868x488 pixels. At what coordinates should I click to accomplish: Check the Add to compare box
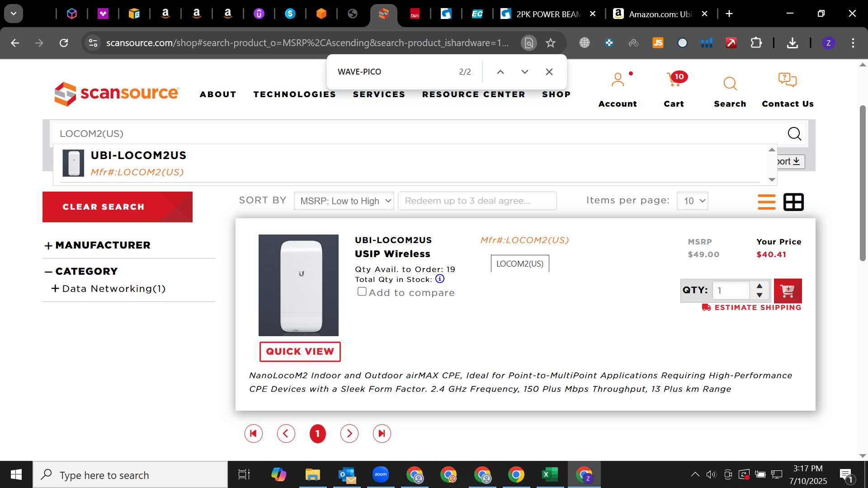point(362,291)
